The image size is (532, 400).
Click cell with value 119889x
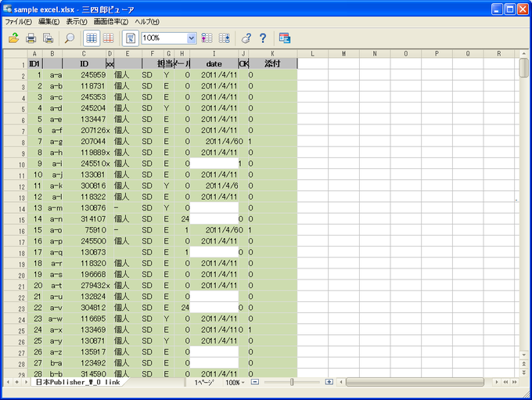pyautogui.click(x=84, y=152)
